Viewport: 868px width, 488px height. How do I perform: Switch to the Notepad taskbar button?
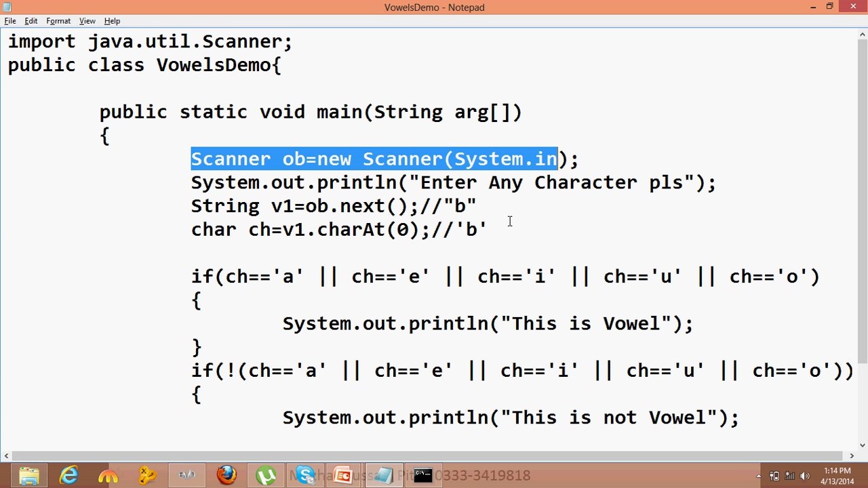(x=384, y=476)
